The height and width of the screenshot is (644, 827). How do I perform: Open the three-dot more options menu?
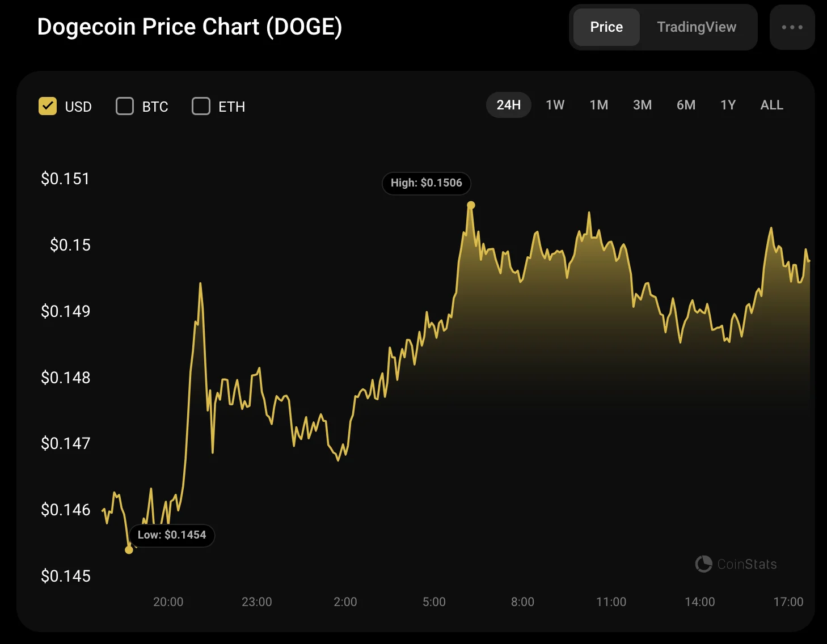pos(792,27)
